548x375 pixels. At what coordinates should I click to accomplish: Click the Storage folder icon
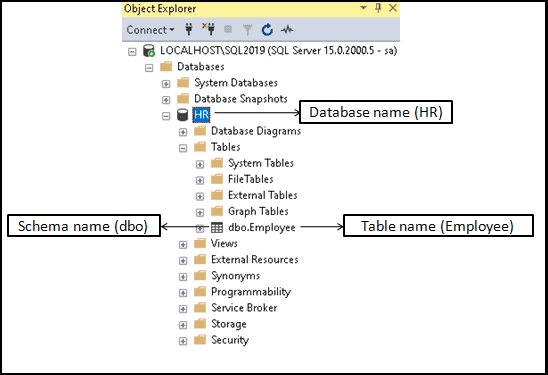click(200, 324)
